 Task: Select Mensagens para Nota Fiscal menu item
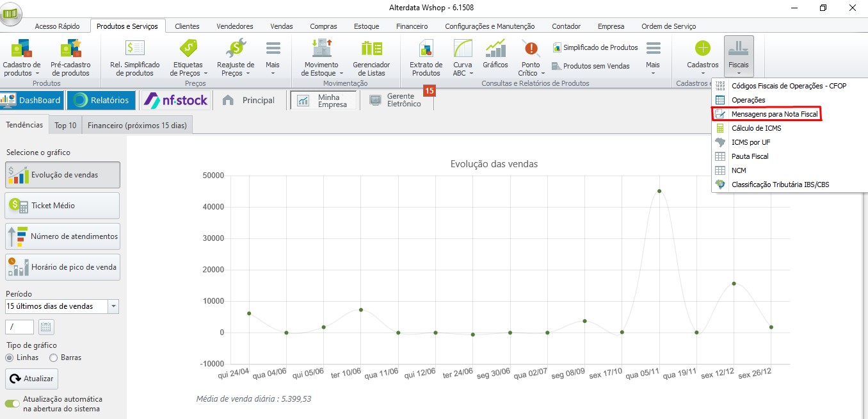pos(766,114)
